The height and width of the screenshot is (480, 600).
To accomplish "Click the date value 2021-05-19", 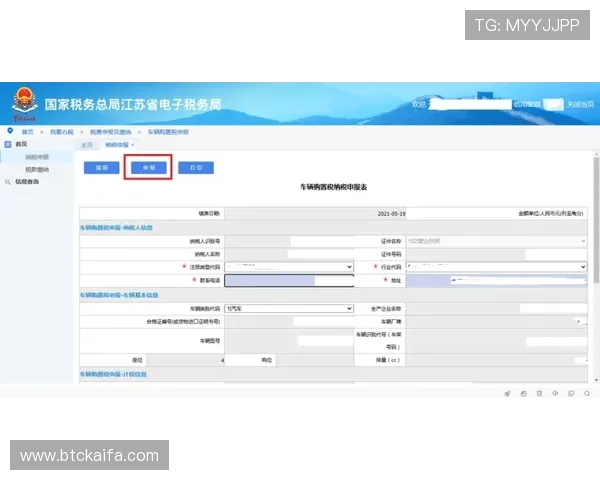I will point(391,214).
